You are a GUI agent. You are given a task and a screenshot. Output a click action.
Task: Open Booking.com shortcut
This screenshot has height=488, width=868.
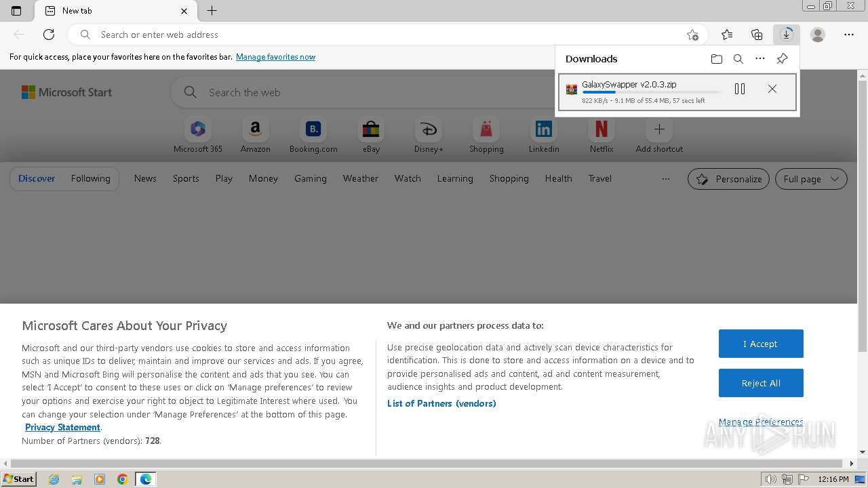(313, 136)
